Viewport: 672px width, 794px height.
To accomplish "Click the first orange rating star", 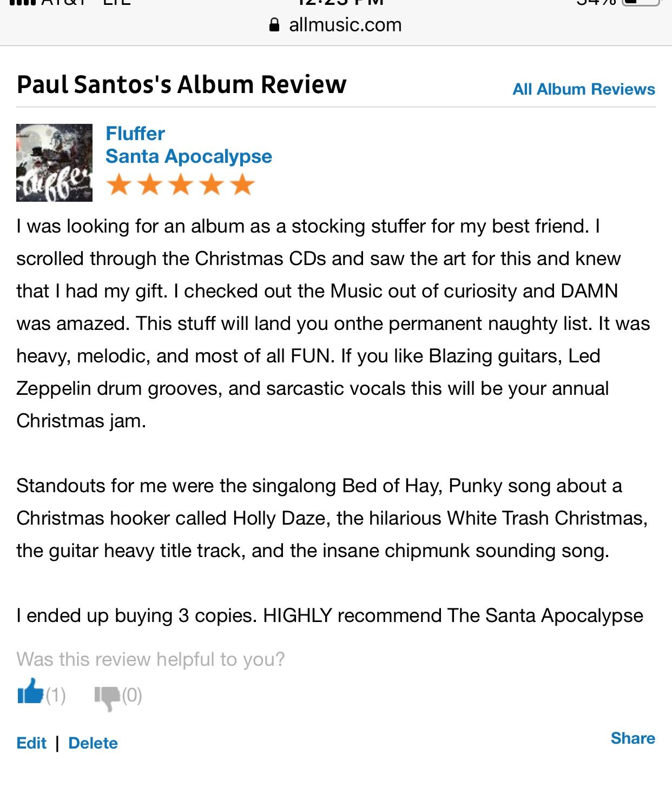I will click(118, 184).
